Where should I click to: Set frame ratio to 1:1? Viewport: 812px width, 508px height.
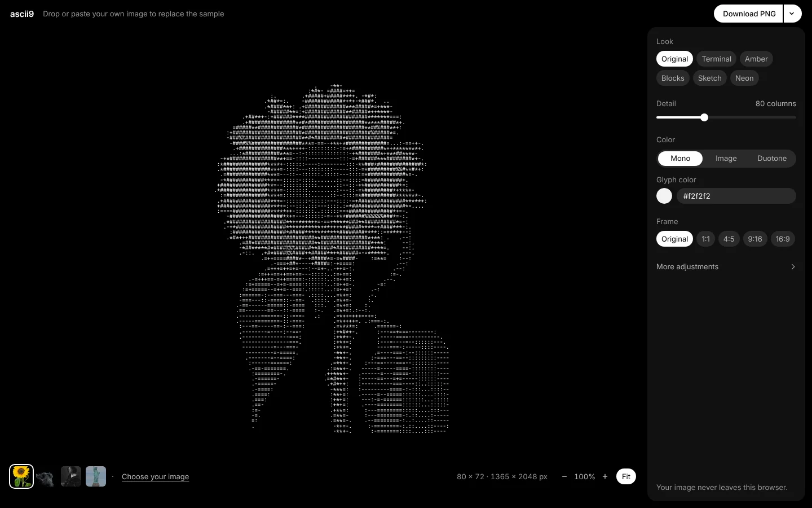point(705,239)
